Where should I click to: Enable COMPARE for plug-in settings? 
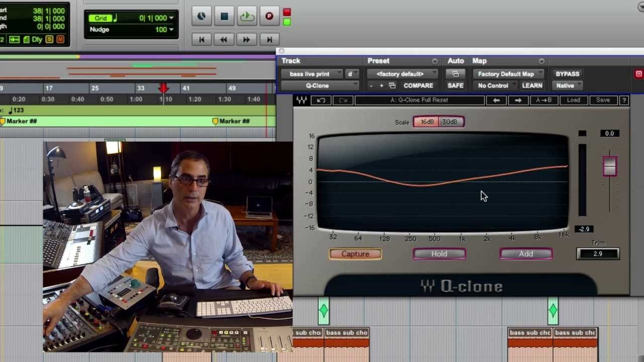(x=418, y=85)
